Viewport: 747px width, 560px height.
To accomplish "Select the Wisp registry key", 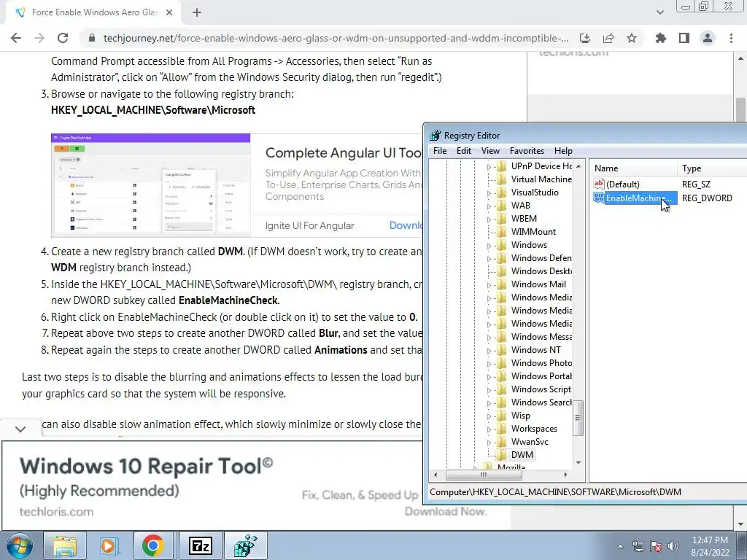I will (520, 416).
